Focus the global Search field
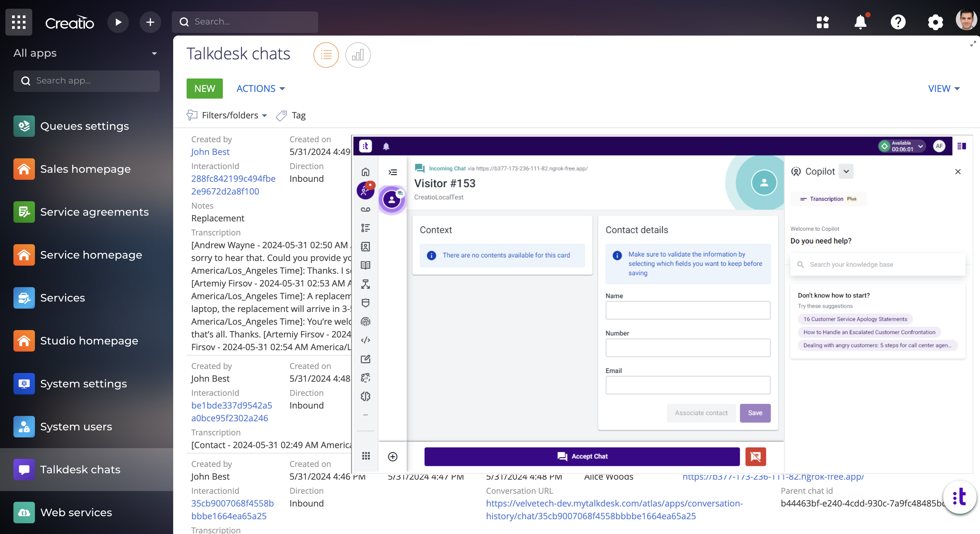Image resolution: width=980 pixels, height=534 pixels. pos(245,22)
